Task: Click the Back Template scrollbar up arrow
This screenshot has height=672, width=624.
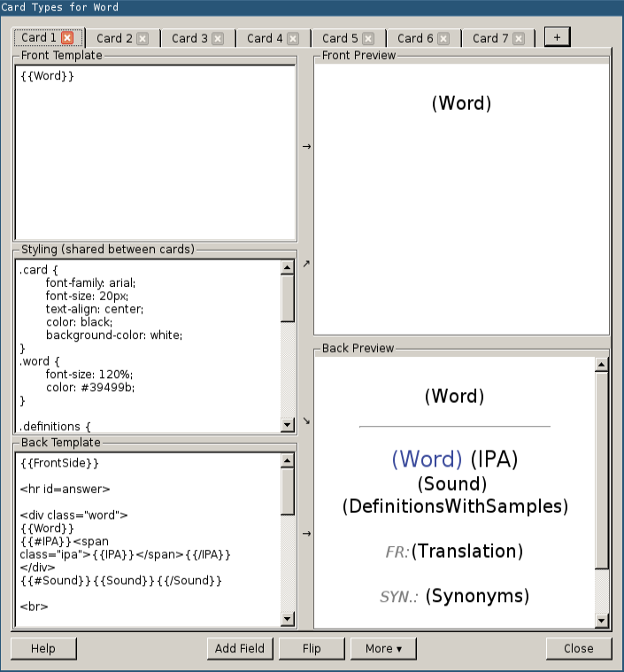Action: [x=287, y=460]
